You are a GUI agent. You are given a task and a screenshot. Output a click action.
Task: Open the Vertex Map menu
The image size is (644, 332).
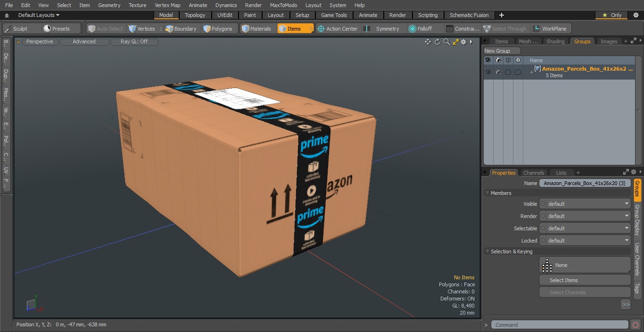(x=167, y=5)
